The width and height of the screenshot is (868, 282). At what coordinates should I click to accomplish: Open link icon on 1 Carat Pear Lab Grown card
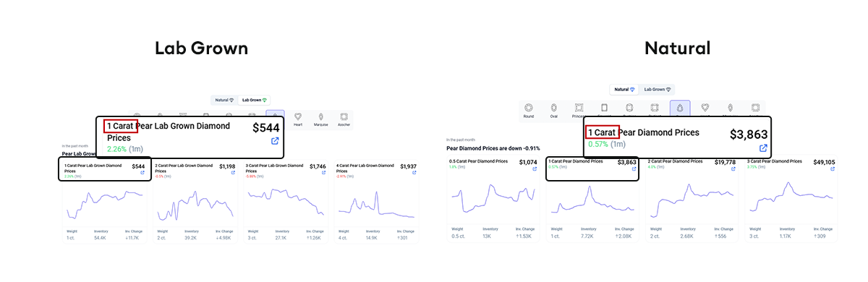click(142, 173)
